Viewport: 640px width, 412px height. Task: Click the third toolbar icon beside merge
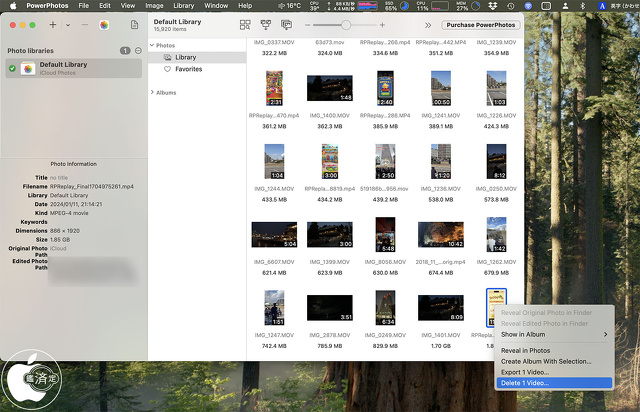286,24
